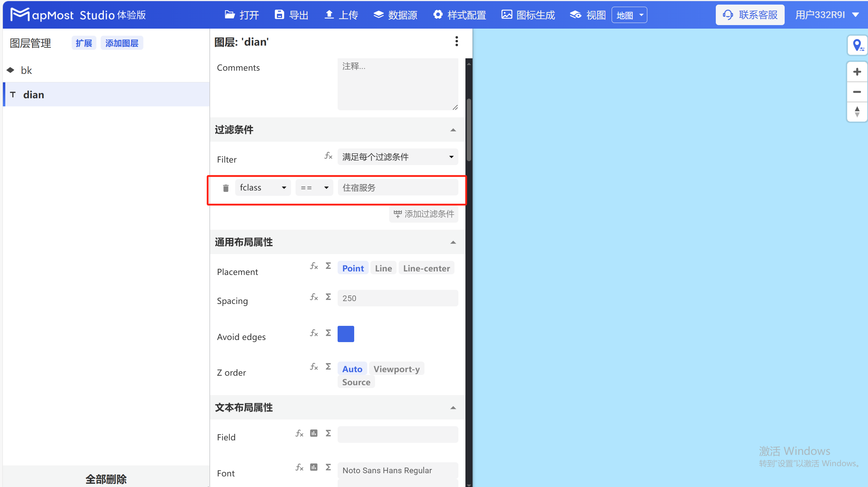Select Line placement mode
The height and width of the screenshot is (487, 868).
[x=383, y=268]
